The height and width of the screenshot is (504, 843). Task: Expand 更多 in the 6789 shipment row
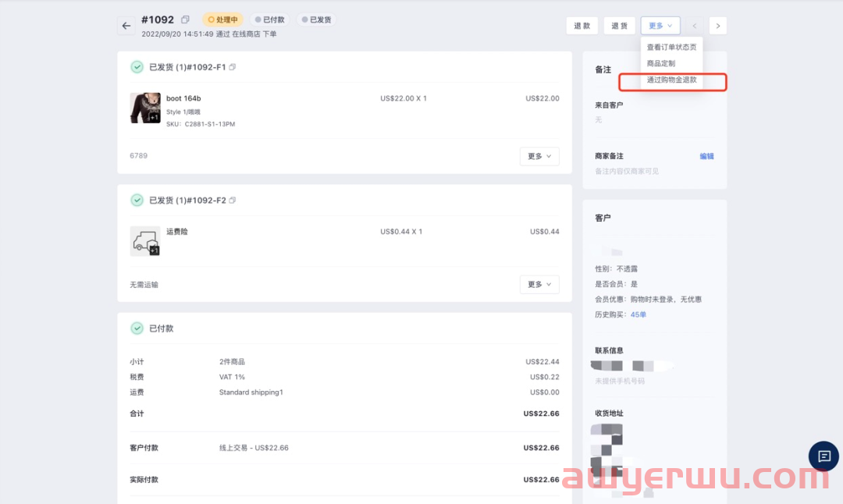click(x=539, y=156)
